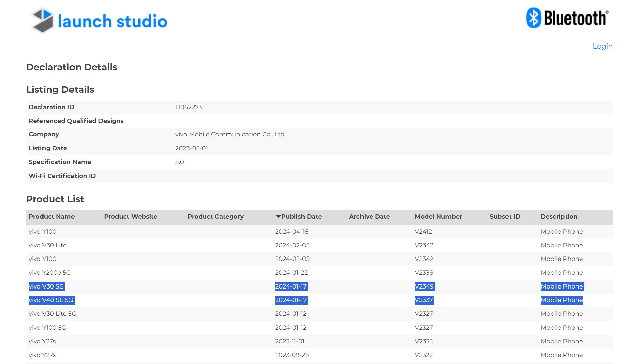
Task: Open the Login link
Action: [x=602, y=46]
